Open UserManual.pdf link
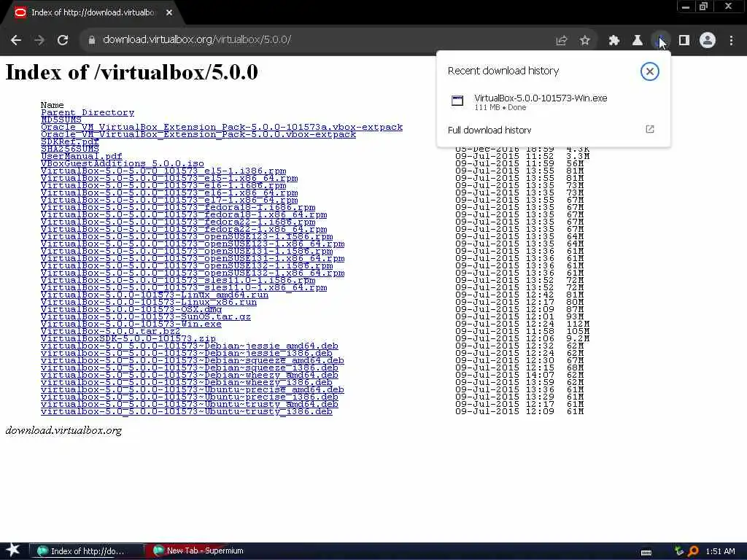747x560 pixels. [x=82, y=156]
